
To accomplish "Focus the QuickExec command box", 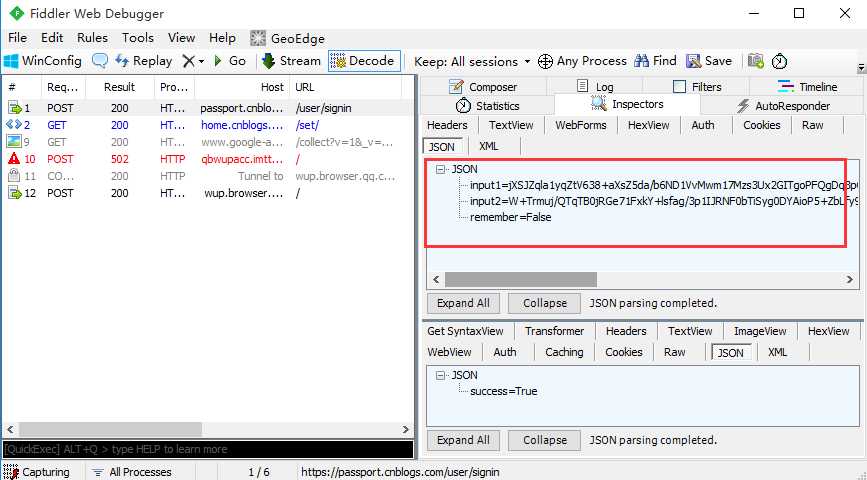I will 208,449.
